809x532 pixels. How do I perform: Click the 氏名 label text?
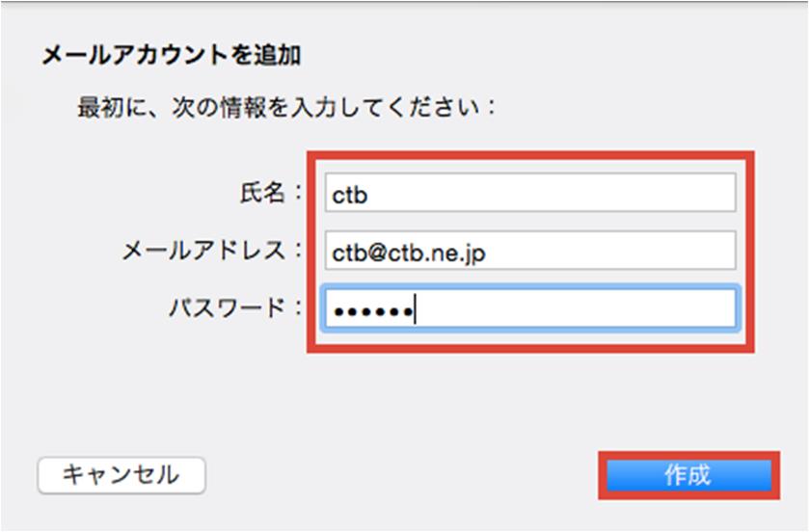(x=262, y=193)
